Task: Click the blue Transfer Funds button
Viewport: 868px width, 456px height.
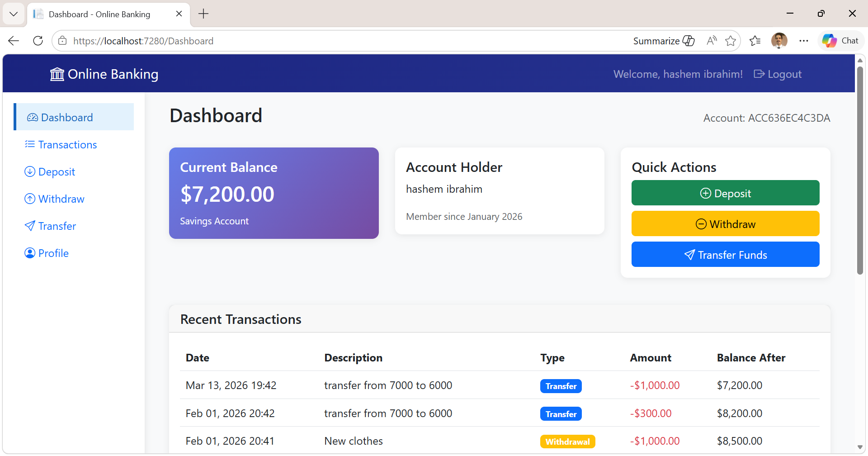Action: pos(725,255)
